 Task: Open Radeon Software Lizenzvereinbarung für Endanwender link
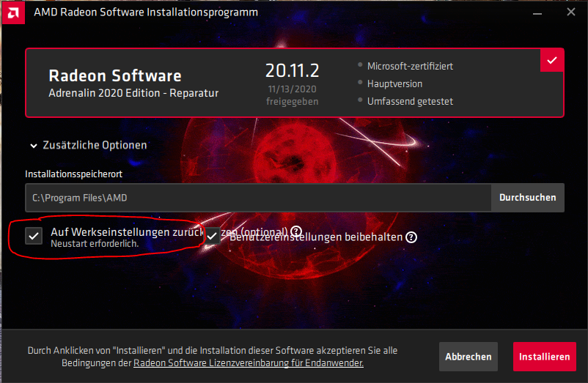[x=249, y=363]
